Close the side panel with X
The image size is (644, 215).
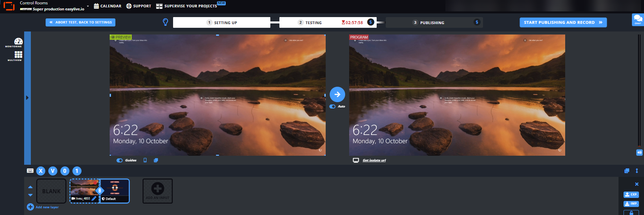click(637, 184)
